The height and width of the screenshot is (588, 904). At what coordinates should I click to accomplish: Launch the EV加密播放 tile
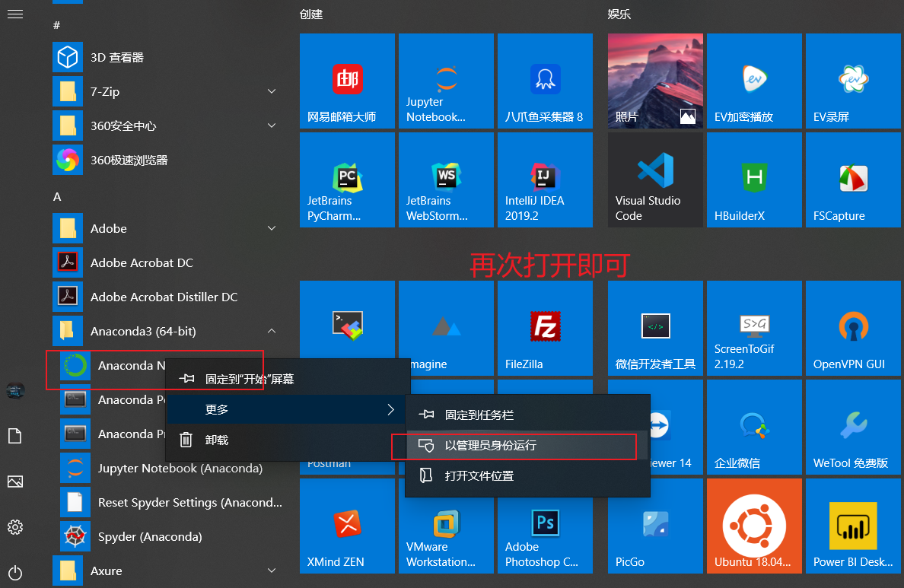(754, 81)
